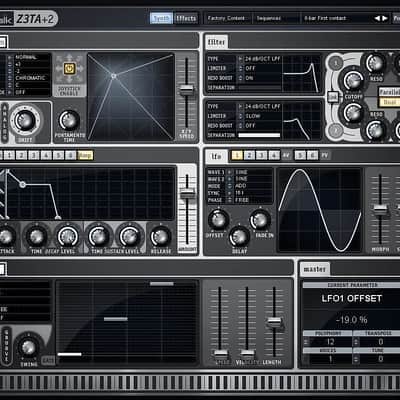Click the Polyphony value 12
This screenshot has width=400, height=400.
point(330,342)
